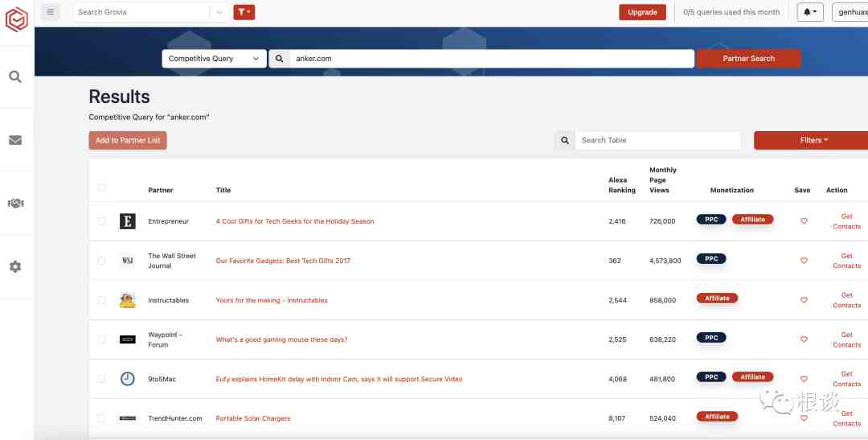Click the TrendHunter.com logo thumbnail
This screenshot has height=440, width=868.
[x=127, y=418]
